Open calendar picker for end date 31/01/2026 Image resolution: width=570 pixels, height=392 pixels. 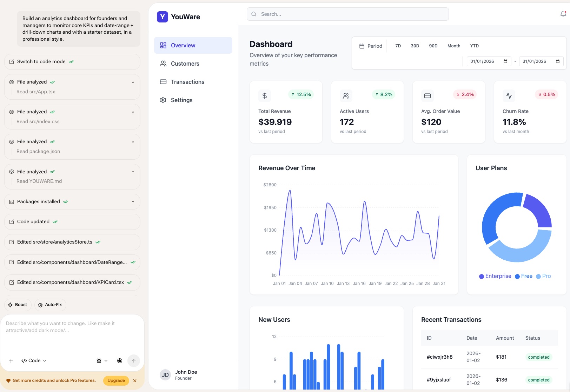558,61
